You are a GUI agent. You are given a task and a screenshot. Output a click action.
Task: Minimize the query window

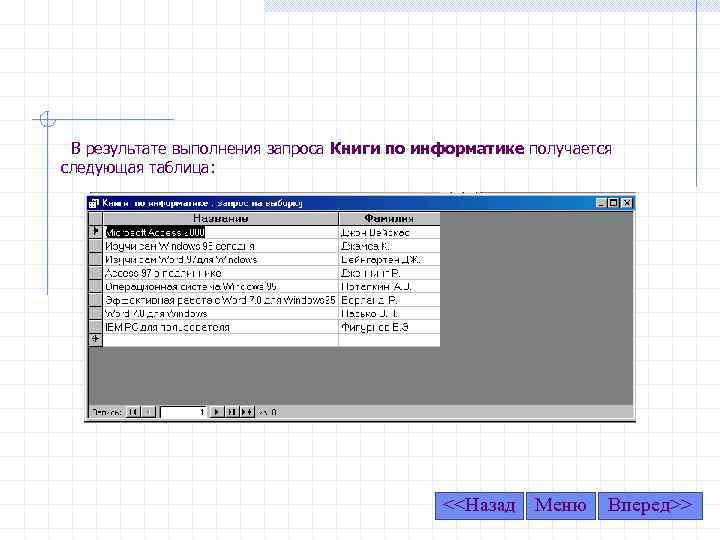pyautogui.click(x=602, y=203)
